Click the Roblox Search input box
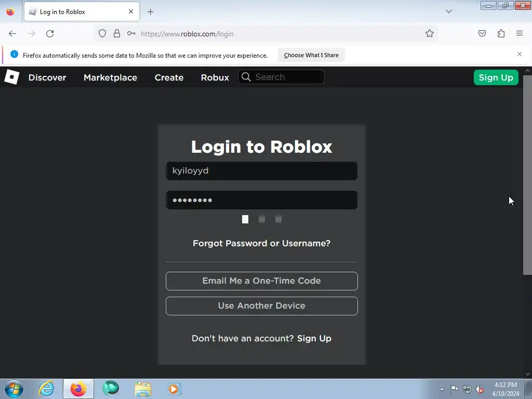The height and width of the screenshot is (399, 532). coord(281,77)
